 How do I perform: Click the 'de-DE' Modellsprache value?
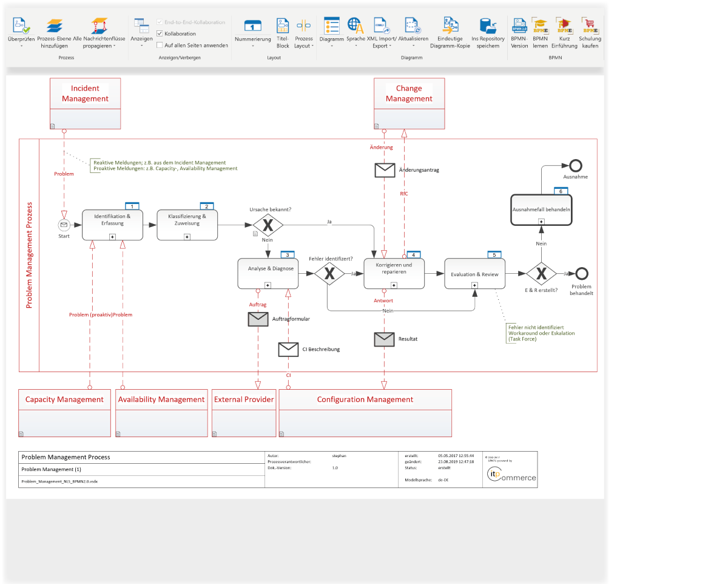(443, 480)
